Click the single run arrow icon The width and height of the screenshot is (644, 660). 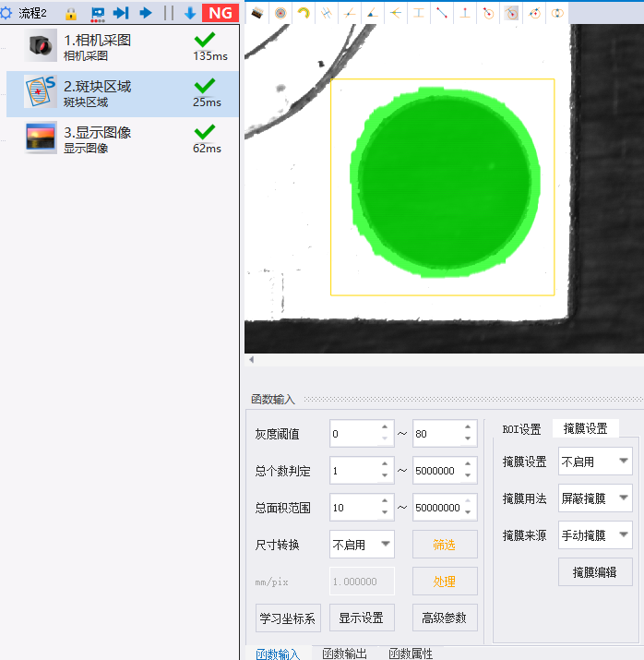[x=146, y=13]
